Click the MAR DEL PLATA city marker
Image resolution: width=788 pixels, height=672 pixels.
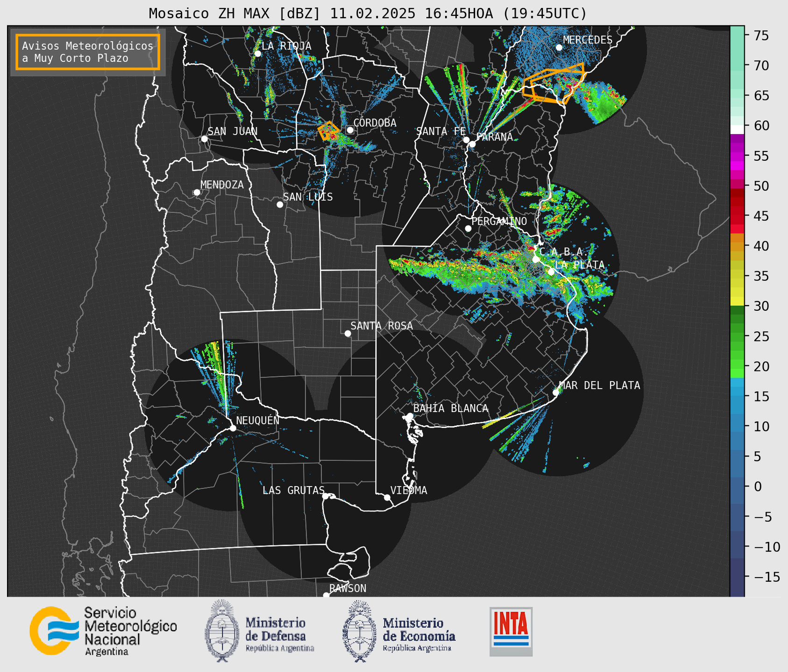click(556, 393)
